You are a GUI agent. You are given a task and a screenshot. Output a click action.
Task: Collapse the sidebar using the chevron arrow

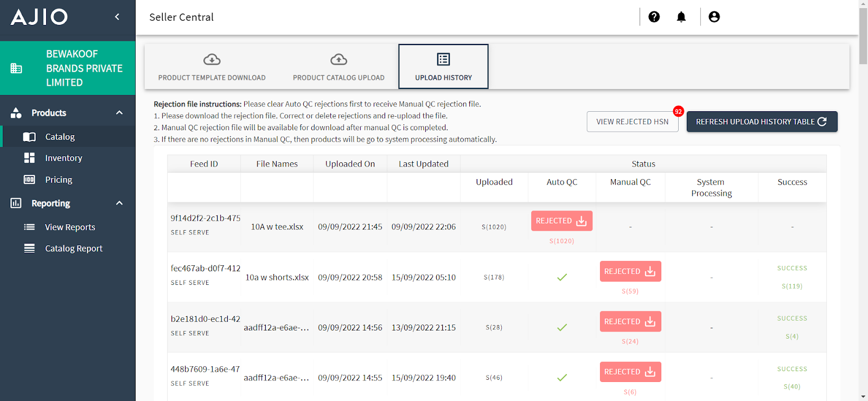117,17
